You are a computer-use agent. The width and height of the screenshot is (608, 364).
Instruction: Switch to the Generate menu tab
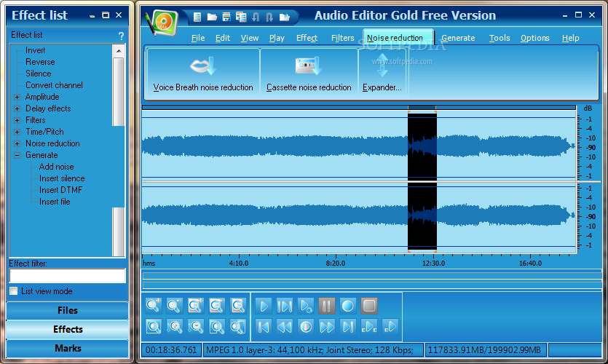[x=458, y=38]
